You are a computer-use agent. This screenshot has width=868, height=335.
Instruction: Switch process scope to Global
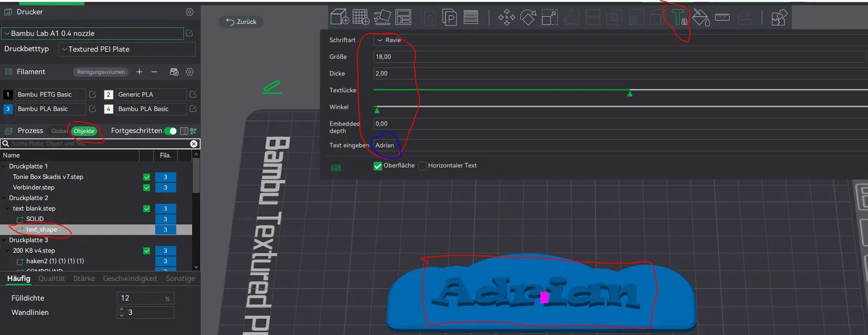click(59, 131)
